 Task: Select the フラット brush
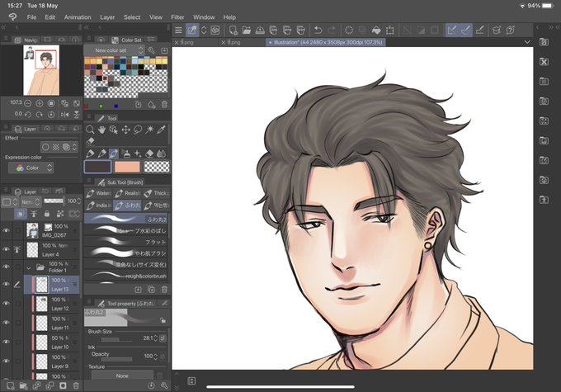coord(125,242)
